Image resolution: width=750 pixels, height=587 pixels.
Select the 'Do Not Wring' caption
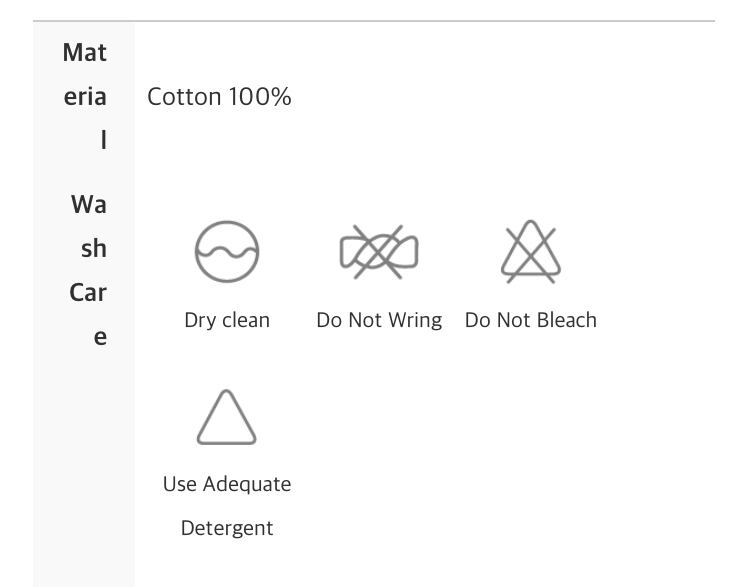pos(379,320)
